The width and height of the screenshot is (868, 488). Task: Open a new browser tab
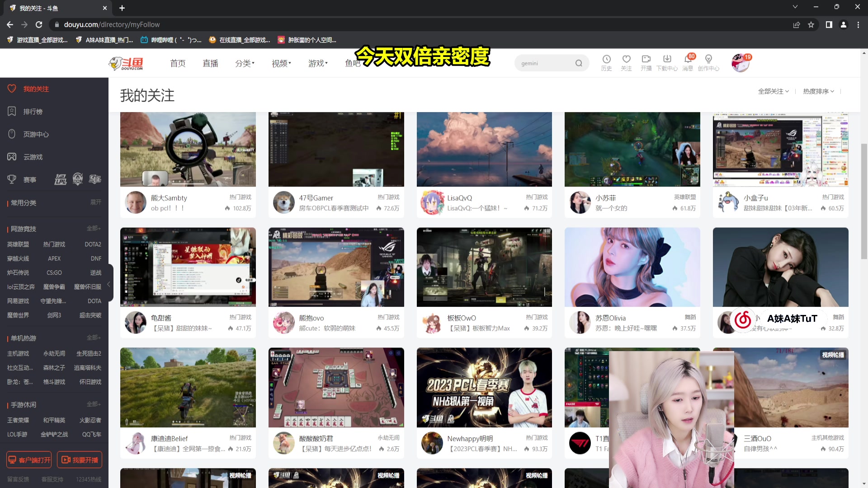[x=122, y=8]
